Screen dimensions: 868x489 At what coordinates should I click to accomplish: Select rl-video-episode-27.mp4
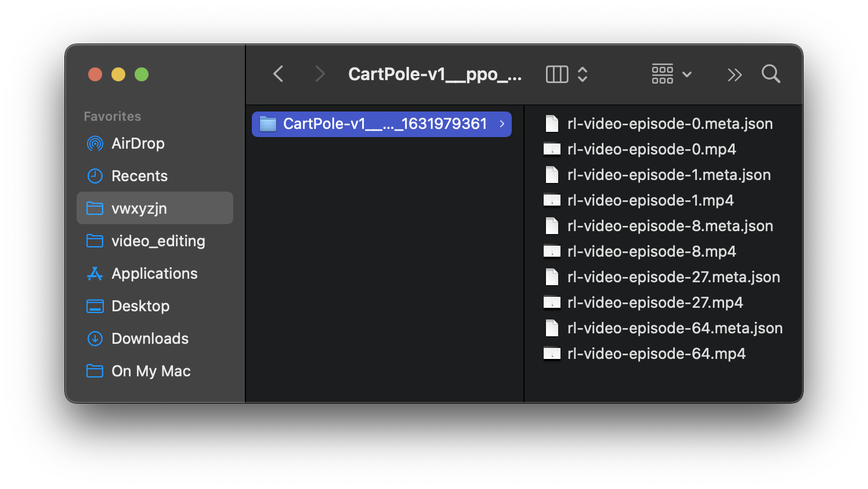click(663, 303)
